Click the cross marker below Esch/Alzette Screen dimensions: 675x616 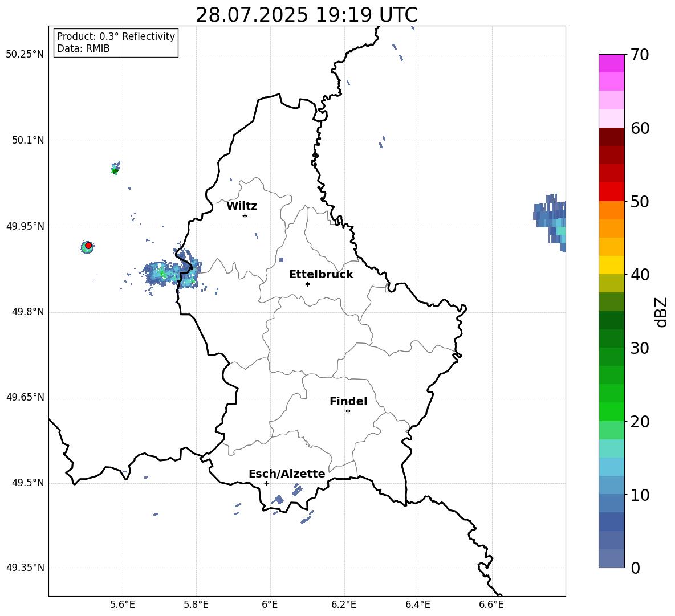[x=266, y=483]
